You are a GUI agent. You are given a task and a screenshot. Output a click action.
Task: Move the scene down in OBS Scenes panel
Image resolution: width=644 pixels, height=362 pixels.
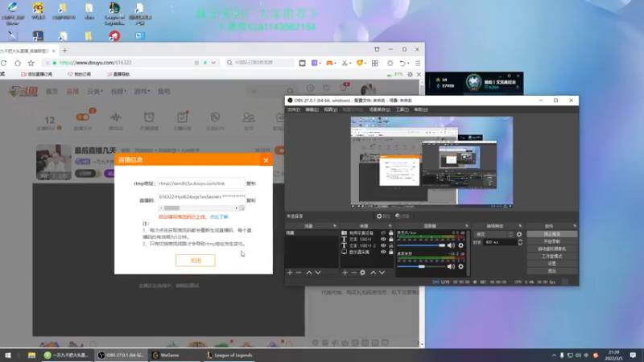point(318,273)
